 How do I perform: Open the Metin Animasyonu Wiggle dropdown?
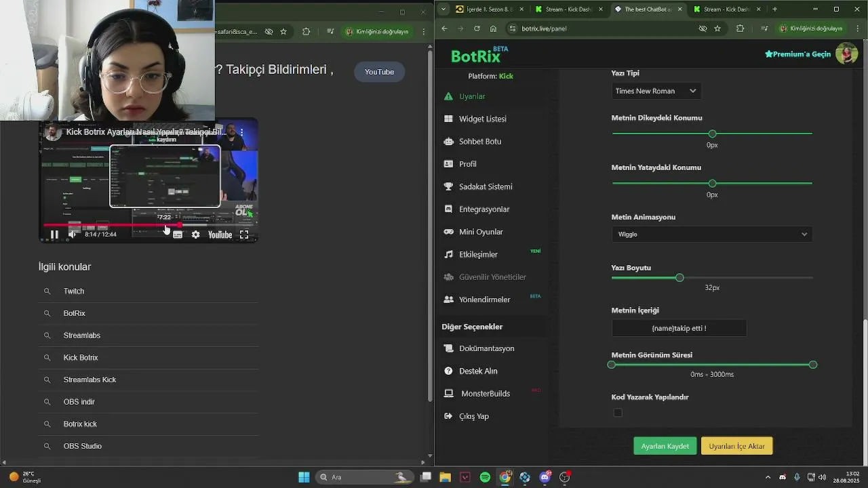coord(712,235)
